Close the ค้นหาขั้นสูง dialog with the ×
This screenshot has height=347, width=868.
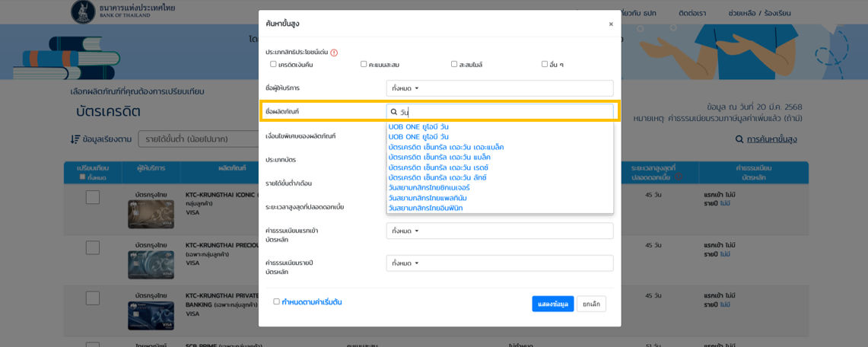(611, 24)
